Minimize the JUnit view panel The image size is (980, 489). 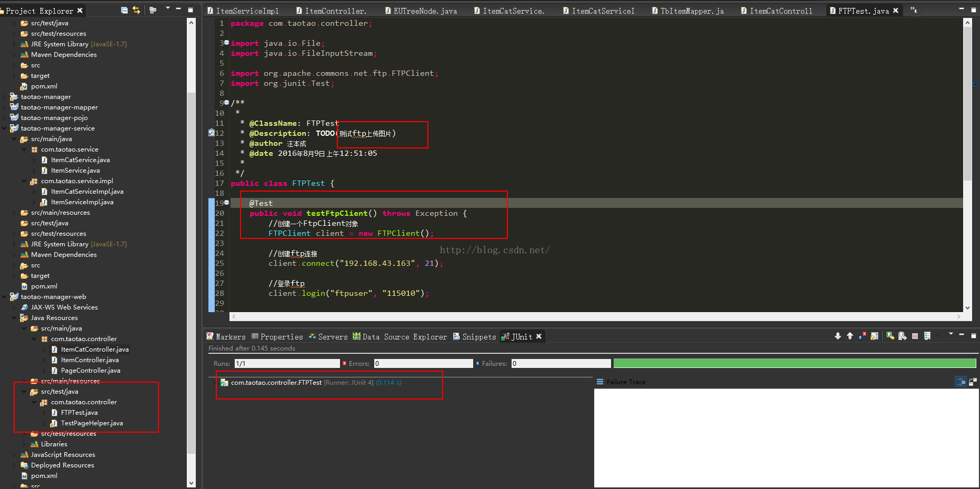(962, 335)
